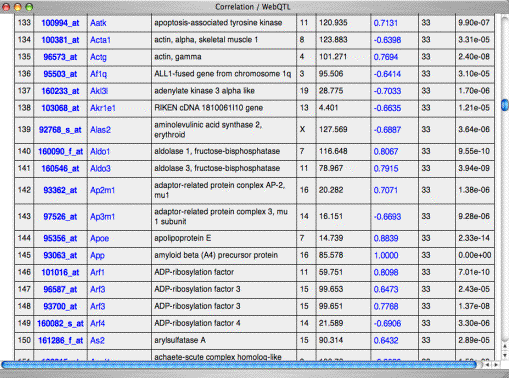Viewport: 509px width, 378px height.
Task: Click correlation 0.8098 for Arf1
Action: click(386, 272)
